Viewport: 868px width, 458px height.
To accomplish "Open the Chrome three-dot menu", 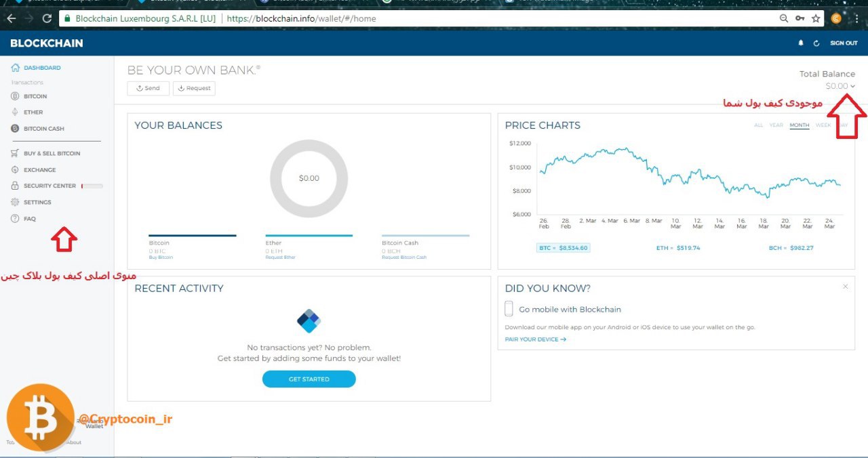I will click(x=857, y=18).
